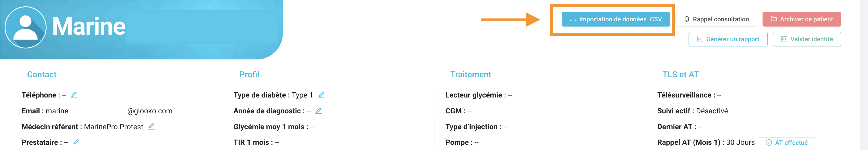Edit the Médecin référent via pencil icon
Screen dimensions: 868x150
[151, 126]
